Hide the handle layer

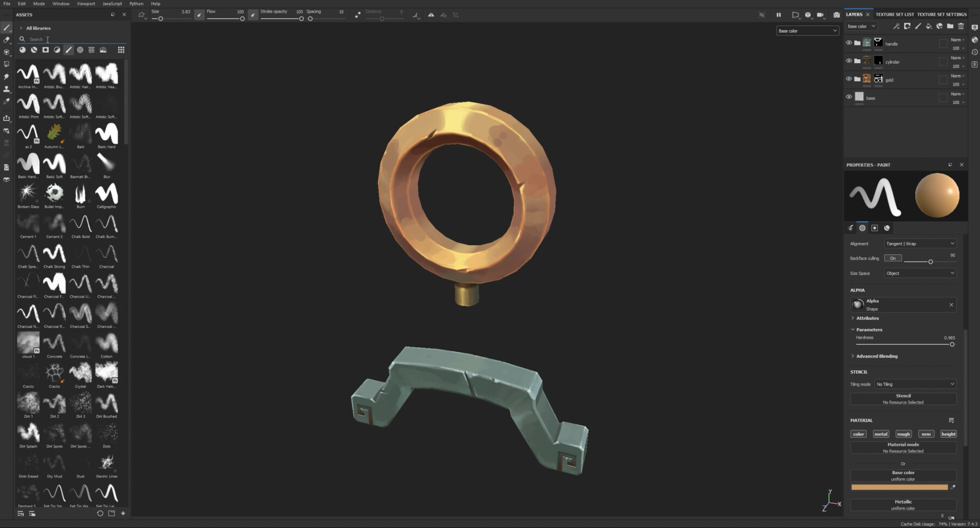pyautogui.click(x=849, y=42)
